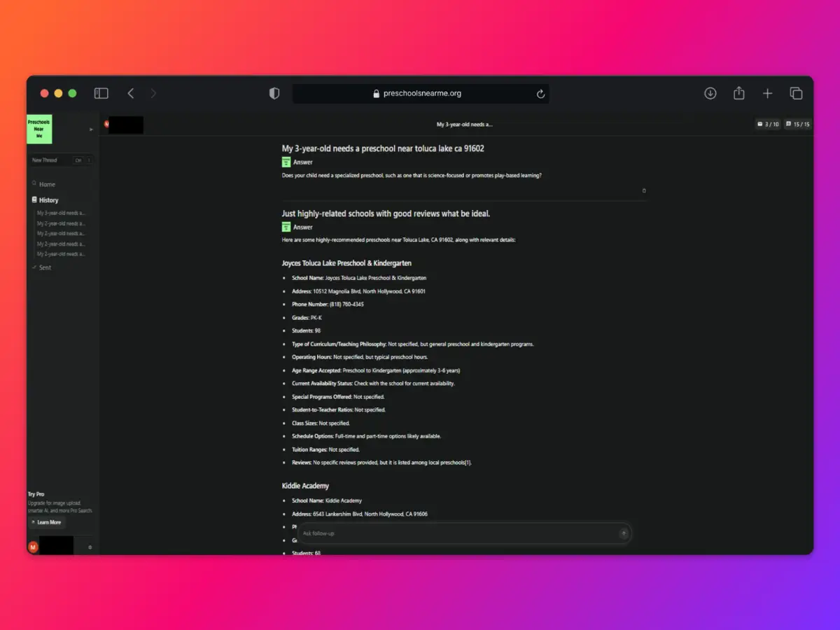
Task: Submit follow-up with the arrow button
Action: tap(624, 533)
